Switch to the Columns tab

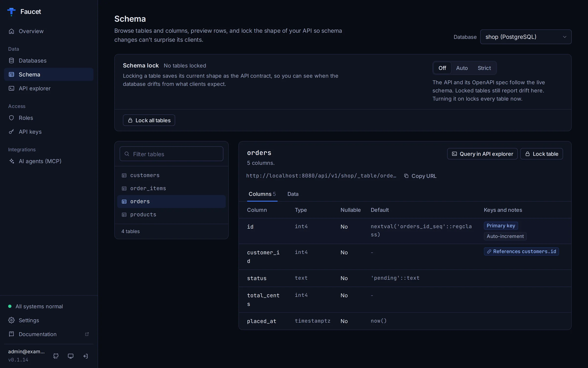262,194
